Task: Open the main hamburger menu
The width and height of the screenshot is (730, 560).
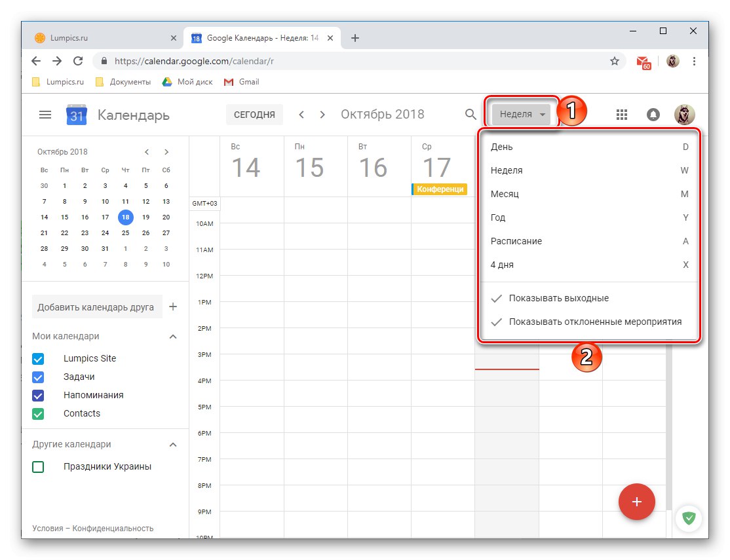Action: click(x=45, y=115)
